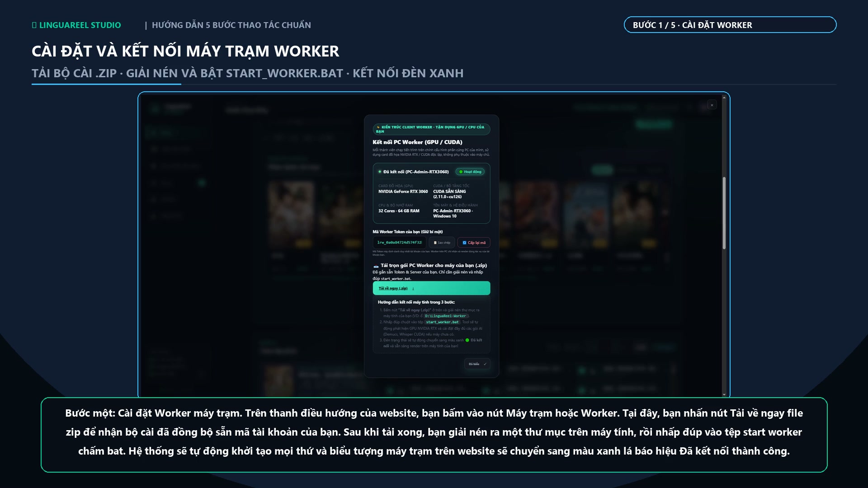Click the green 'Hoạt động' status badge
Viewport: 868px width, 488px height.
(470, 172)
